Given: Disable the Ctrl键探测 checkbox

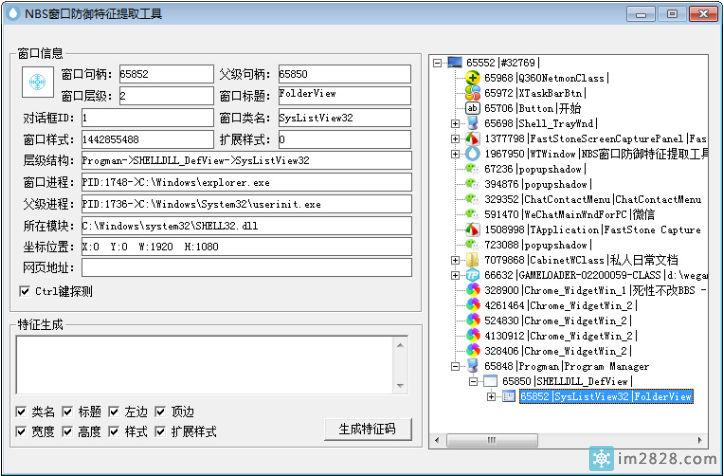Looking at the screenshot, I should tap(25, 291).
